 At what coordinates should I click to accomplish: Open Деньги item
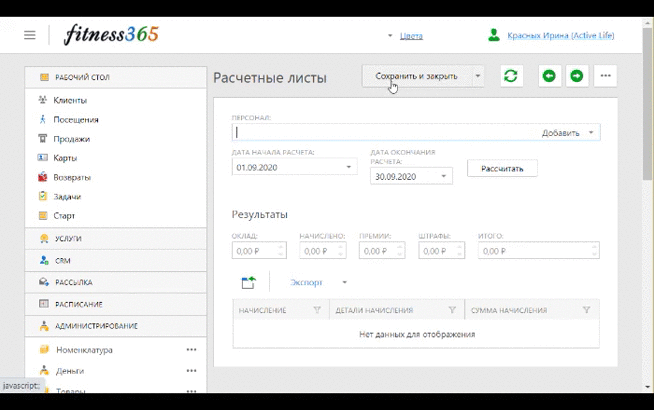[x=70, y=371]
